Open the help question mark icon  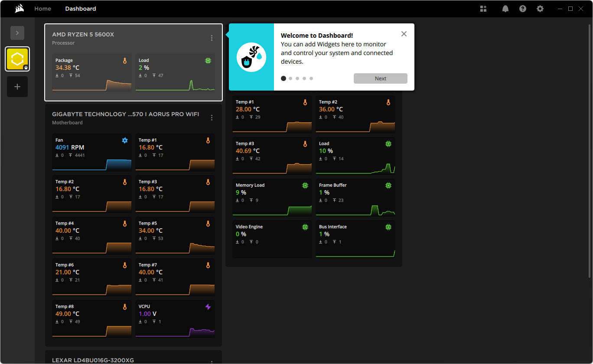coord(523,9)
